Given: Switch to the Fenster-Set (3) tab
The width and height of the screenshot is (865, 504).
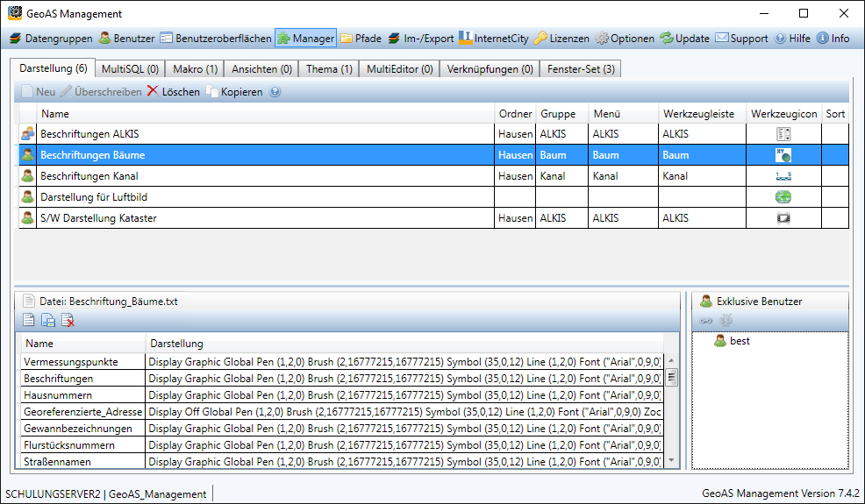Looking at the screenshot, I should coord(581,68).
